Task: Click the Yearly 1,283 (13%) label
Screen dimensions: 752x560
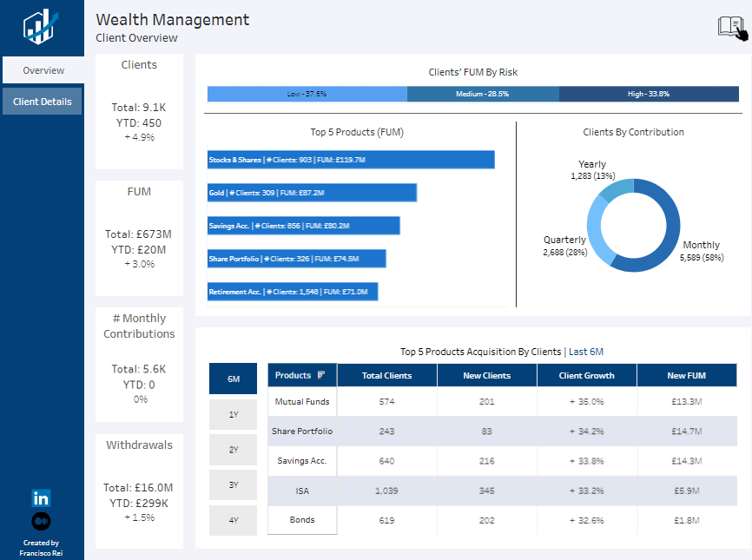Action: (x=593, y=169)
